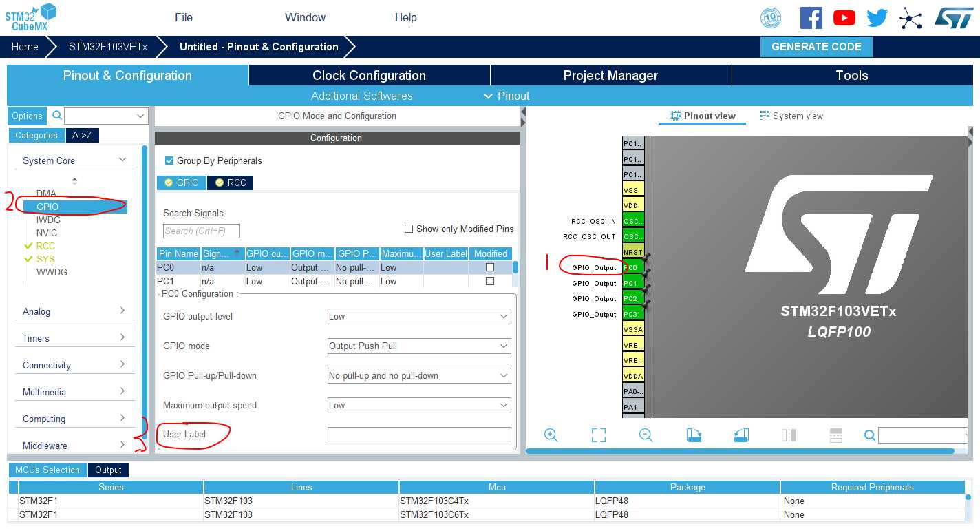Click the pin search magnifier icon
Viewport: 980px width, 531px height.
point(870,435)
